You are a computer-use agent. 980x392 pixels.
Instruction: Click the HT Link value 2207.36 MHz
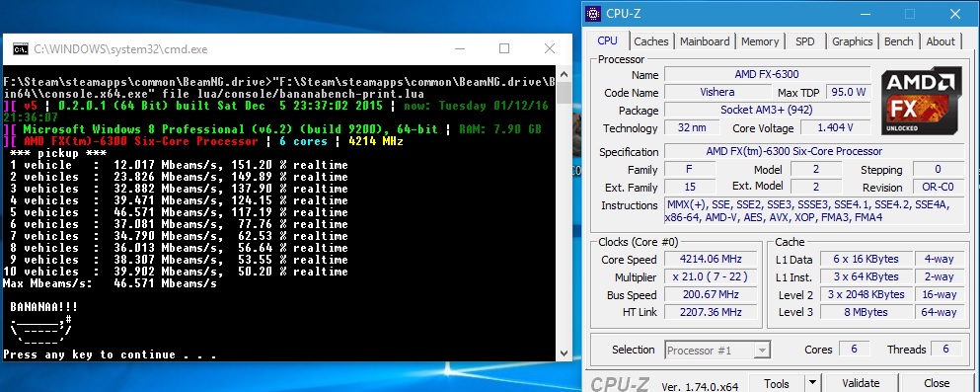tap(712, 312)
